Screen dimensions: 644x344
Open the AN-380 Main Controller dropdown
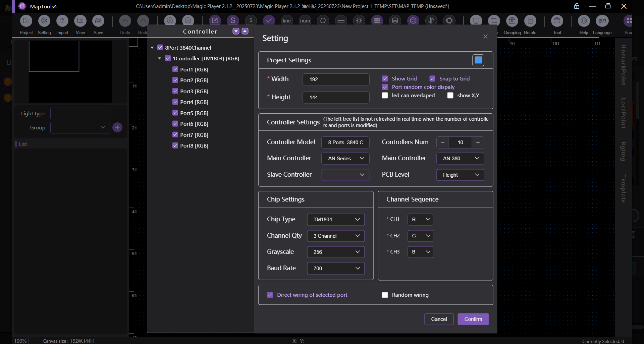click(460, 158)
